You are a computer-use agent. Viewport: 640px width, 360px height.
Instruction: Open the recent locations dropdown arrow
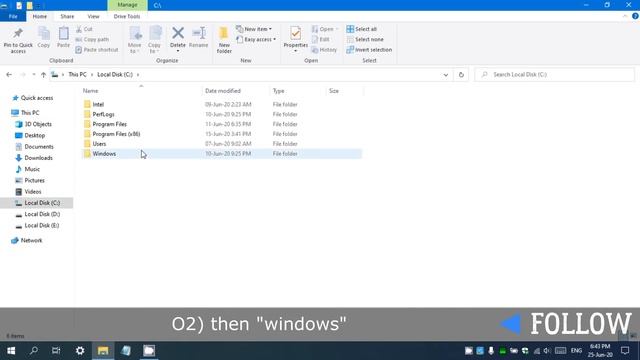pyautogui.click(x=33, y=75)
